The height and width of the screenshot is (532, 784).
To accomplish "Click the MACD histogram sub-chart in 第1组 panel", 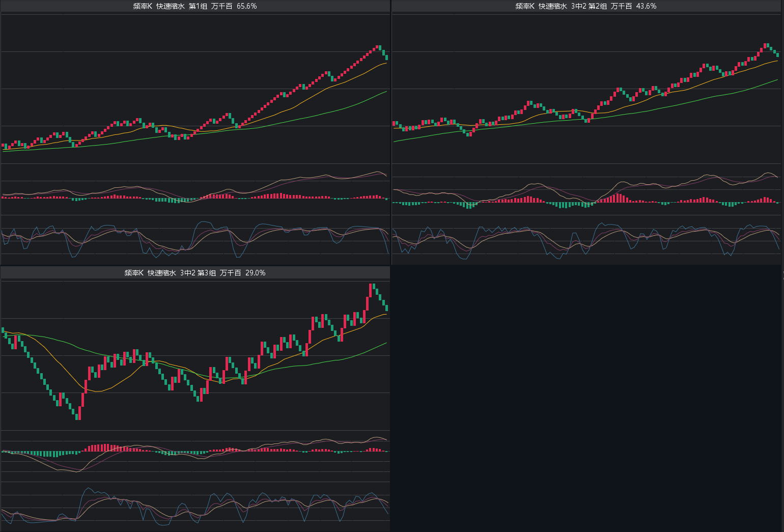I will [x=195, y=189].
